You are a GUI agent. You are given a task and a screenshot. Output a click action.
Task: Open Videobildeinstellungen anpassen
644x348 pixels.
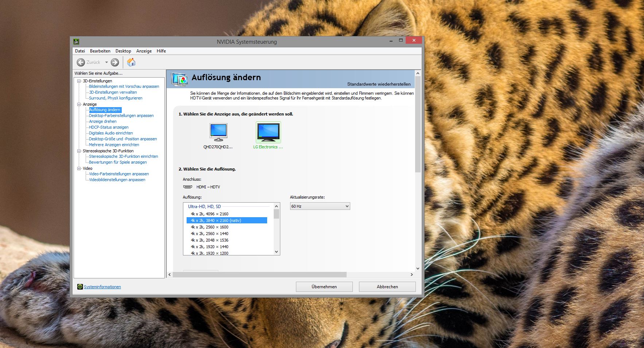pos(117,180)
